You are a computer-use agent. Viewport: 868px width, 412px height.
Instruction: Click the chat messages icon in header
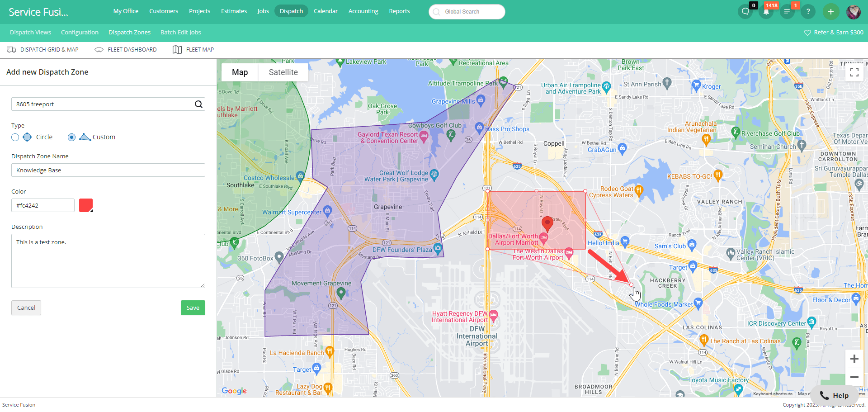click(745, 12)
